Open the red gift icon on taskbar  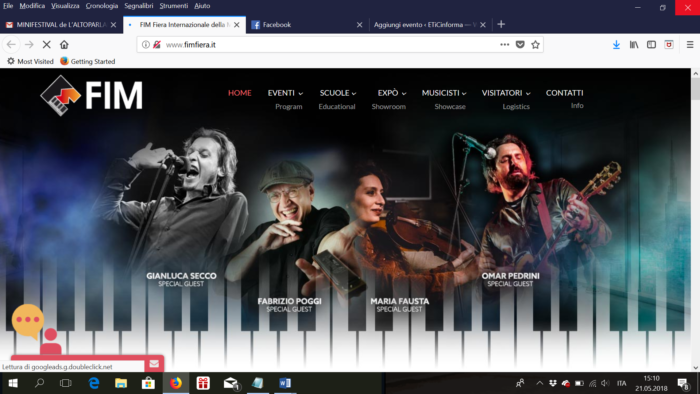tap(203, 383)
